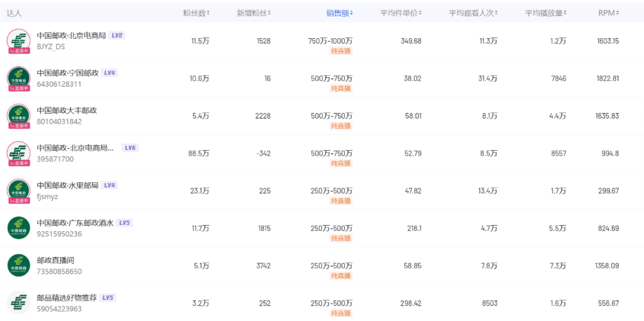Click LV5 badge next to 广东邮政酒水
This screenshot has height=321, width=644.
click(x=125, y=223)
